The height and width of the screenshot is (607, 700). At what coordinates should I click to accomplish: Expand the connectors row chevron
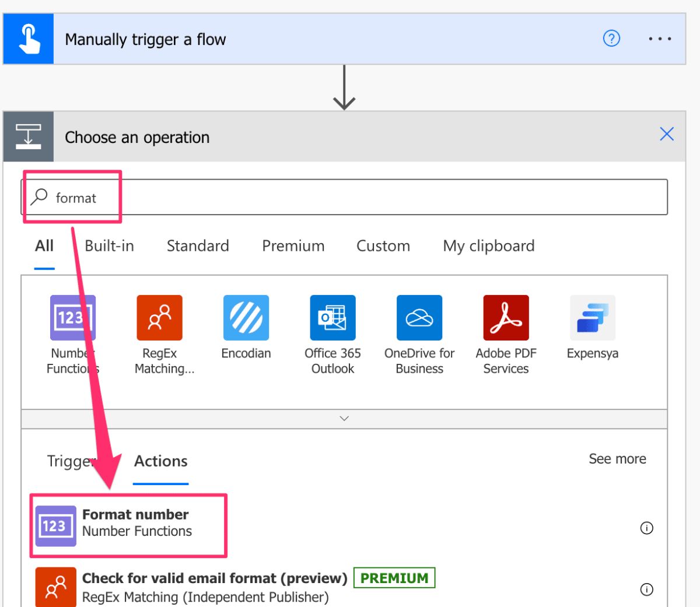(x=344, y=418)
